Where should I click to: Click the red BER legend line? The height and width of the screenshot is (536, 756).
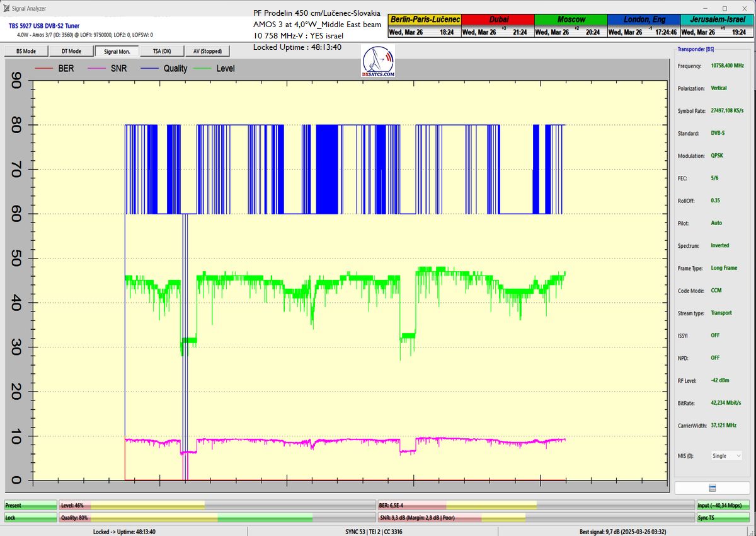[43, 68]
